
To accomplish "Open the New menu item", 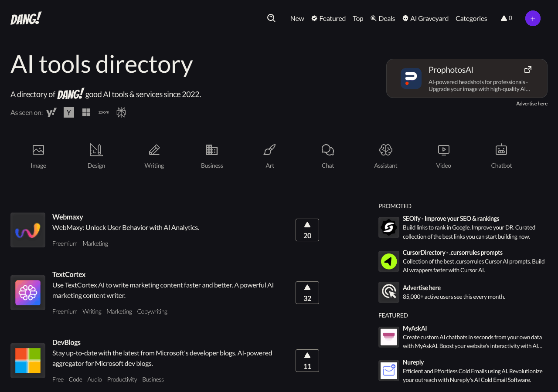I will pyautogui.click(x=297, y=18).
